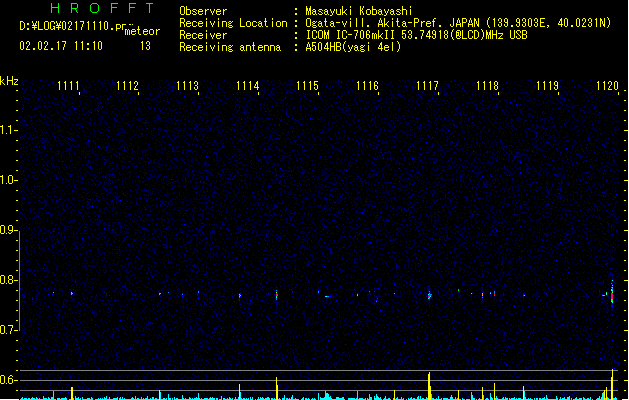Image resolution: width=629 pixels, height=400 pixels.
Task: Click the 0.6 kHz frequency label
Action: tap(8, 380)
